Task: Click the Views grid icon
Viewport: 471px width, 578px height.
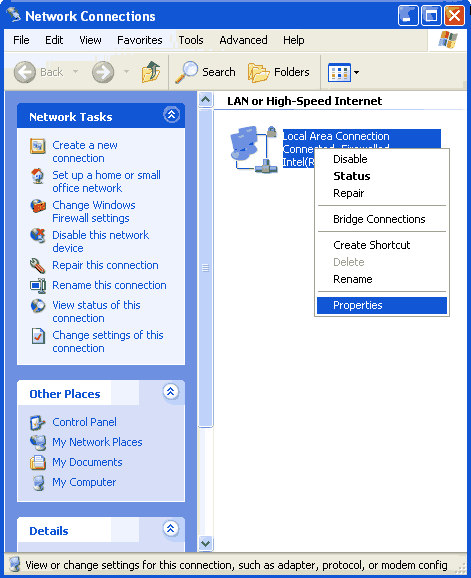Action: [339, 73]
